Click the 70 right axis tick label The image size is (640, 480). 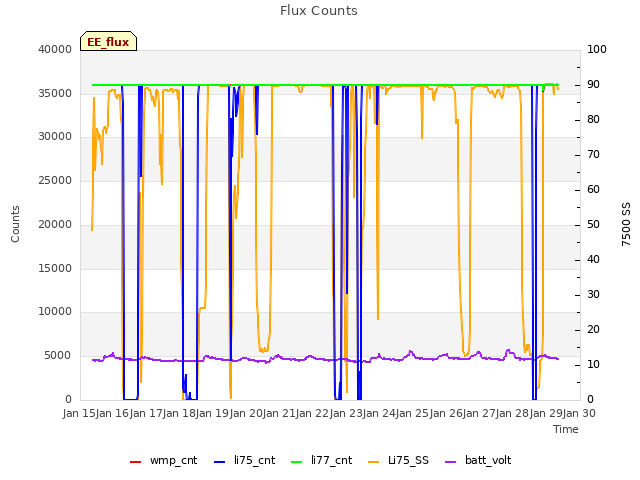click(593, 155)
